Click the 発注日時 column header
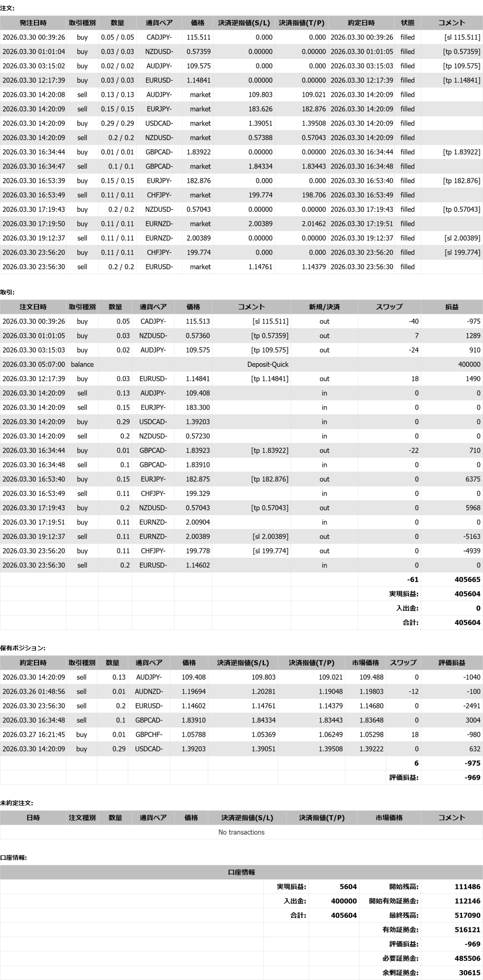This screenshot has width=483, height=980. [33, 23]
